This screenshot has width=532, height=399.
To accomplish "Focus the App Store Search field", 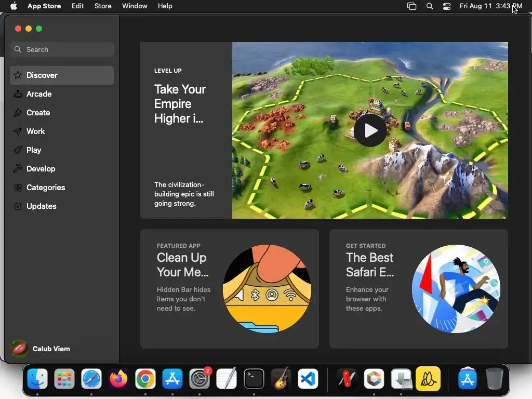I will (62, 49).
